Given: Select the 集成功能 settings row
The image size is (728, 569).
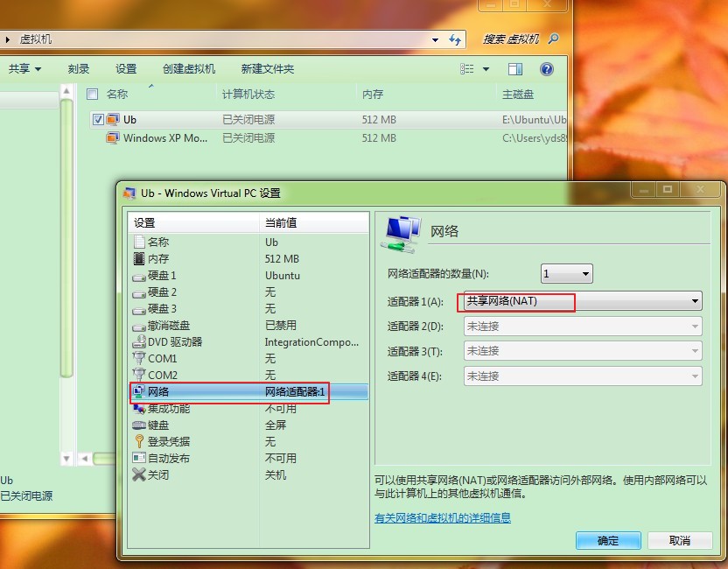Looking at the screenshot, I should 248,408.
